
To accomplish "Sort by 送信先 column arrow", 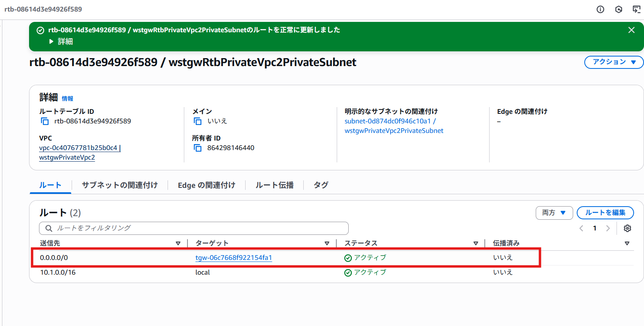I will pos(178,243).
